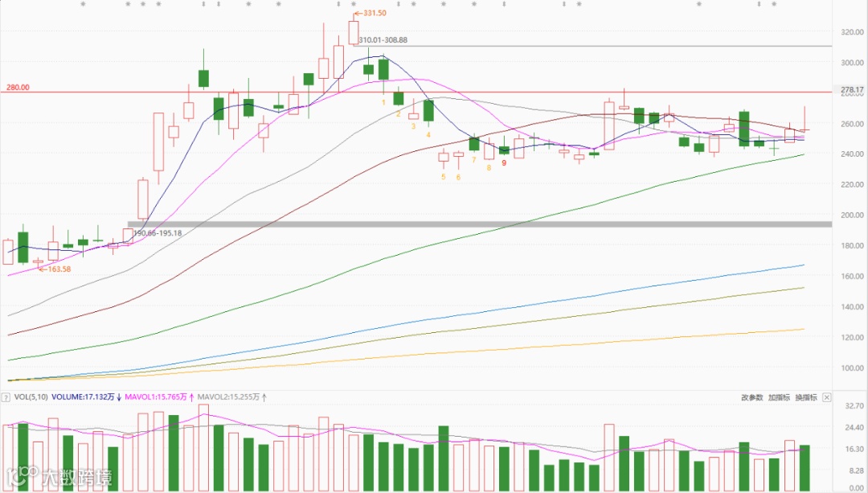Viewport: 868px width, 493px height.
Task: Click the candlestick at the 331.50 peak
Action: tap(353, 32)
